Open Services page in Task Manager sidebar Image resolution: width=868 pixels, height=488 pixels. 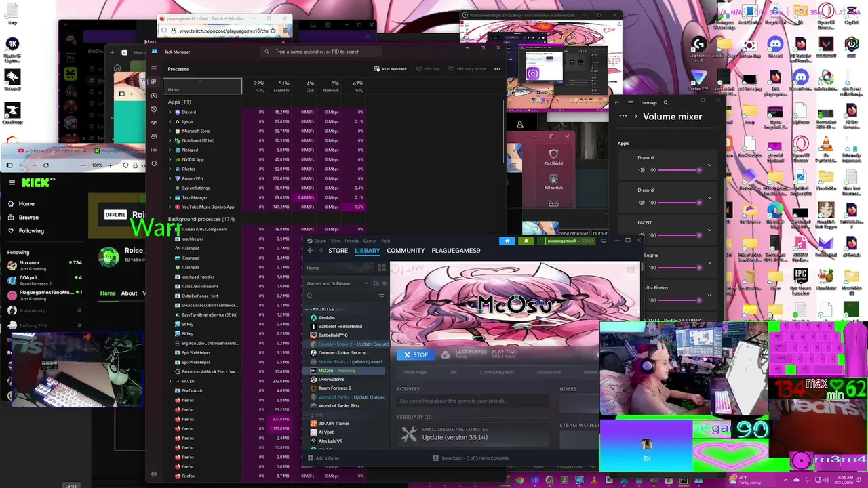154,163
